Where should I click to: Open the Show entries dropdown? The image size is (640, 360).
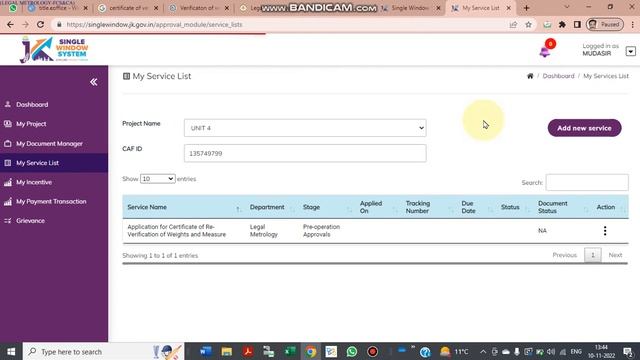click(x=158, y=179)
